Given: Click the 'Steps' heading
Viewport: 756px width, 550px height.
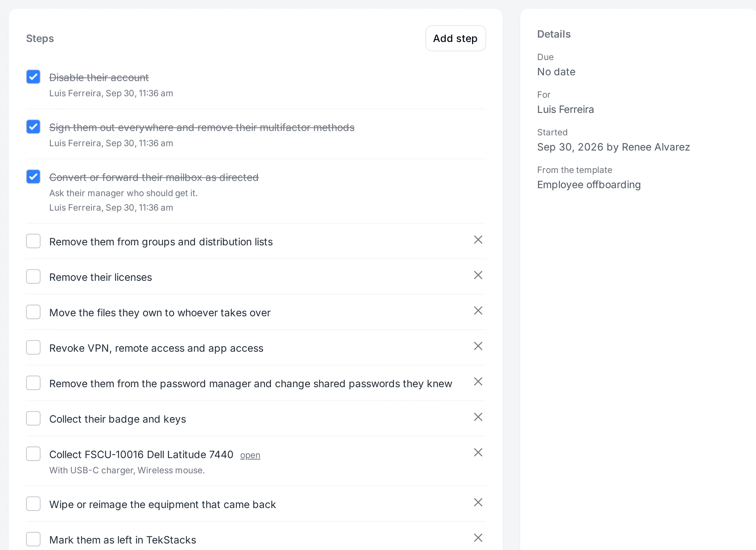Looking at the screenshot, I should pos(40,38).
